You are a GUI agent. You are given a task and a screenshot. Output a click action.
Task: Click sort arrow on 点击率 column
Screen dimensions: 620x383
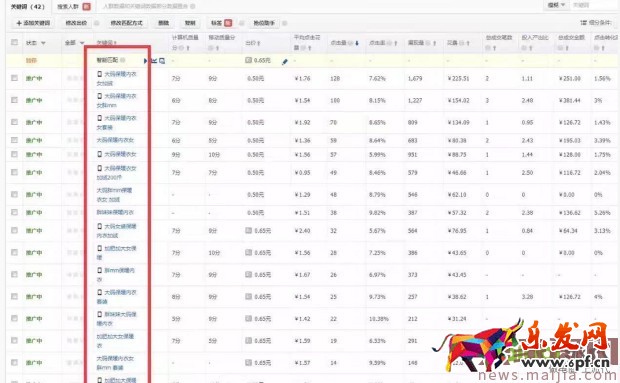pyautogui.click(x=396, y=43)
